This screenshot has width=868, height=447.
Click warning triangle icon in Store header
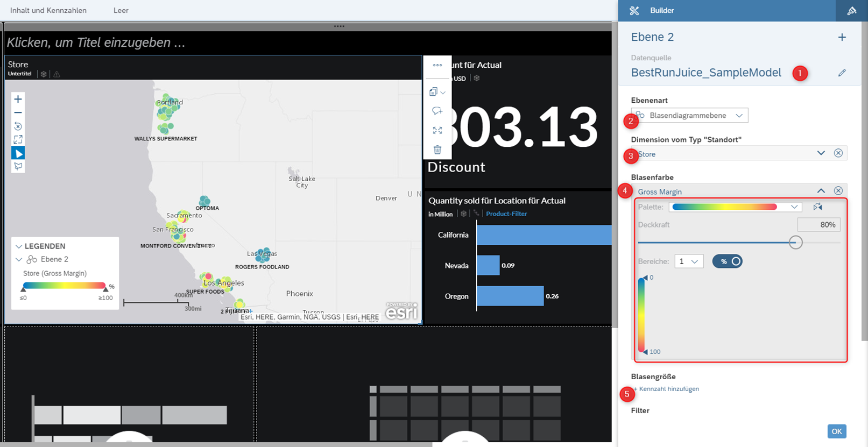coord(57,74)
